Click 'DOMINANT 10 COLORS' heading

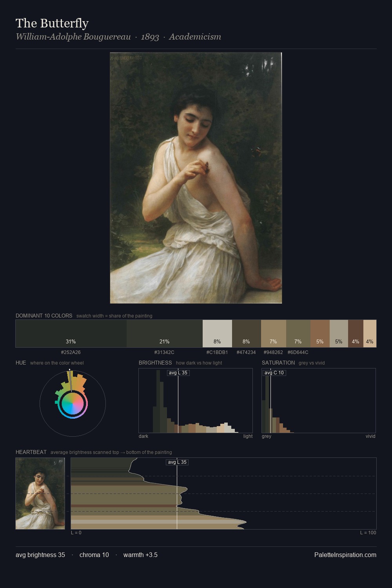[44, 316]
